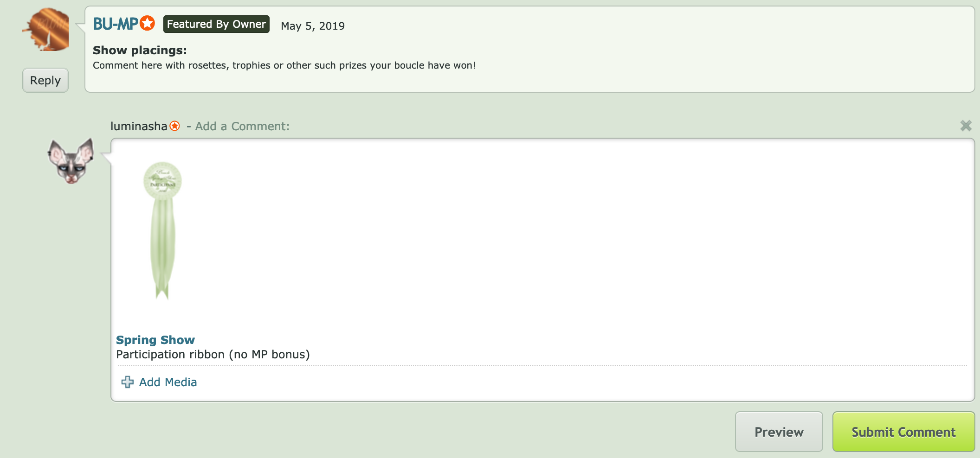Click the Submit Comment button
The image size is (980, 458).
coord(903,432)
